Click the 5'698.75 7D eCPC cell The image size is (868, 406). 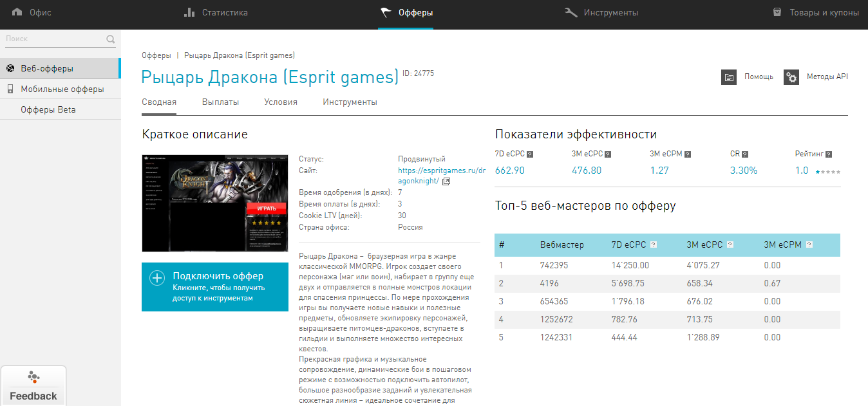coord(628,283)
